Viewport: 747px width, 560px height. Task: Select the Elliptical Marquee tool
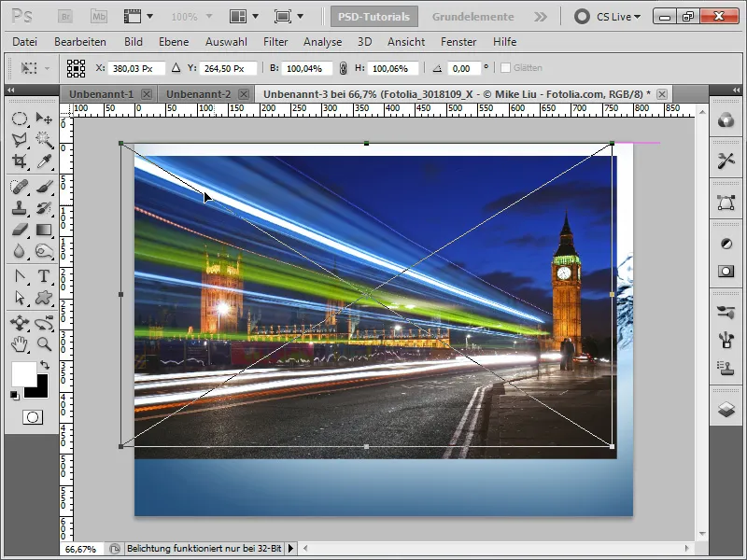(19, 119)
